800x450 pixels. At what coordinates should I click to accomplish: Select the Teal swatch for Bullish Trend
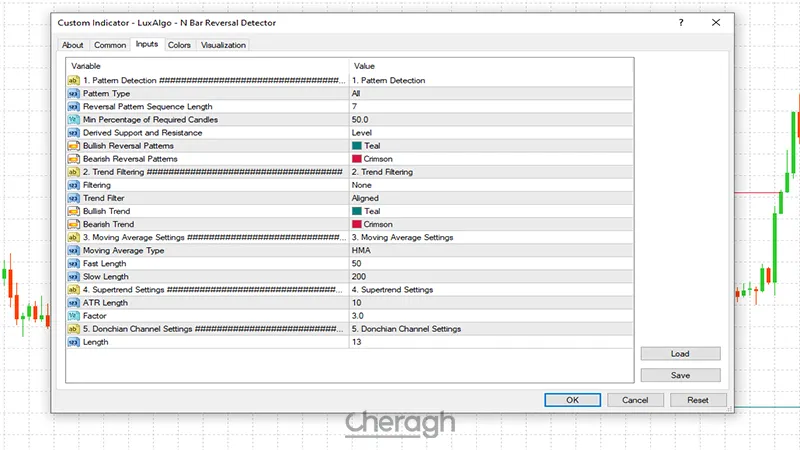(x=357, y=211)
